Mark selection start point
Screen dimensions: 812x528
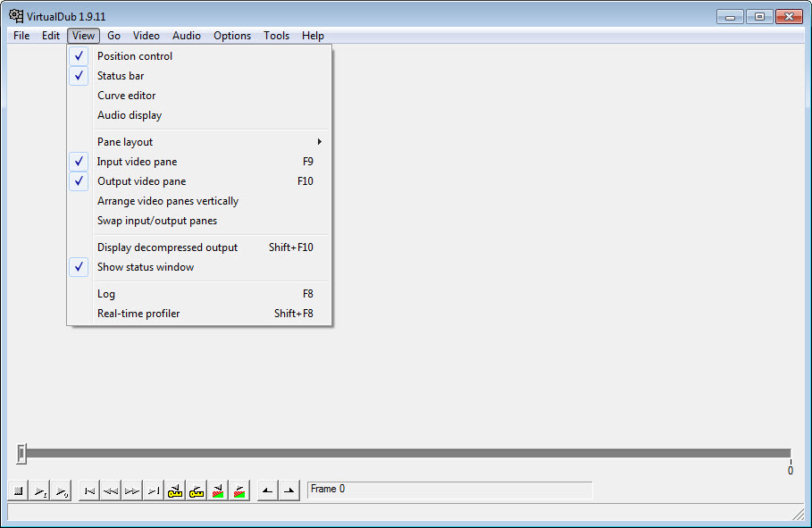pos(268,490)
